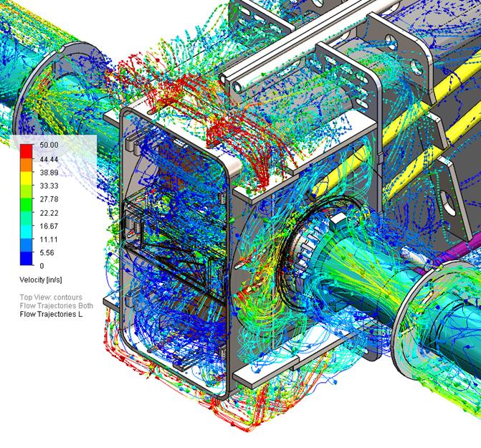Click the 22.22 legend value
The image size is (481, 448).
[x=49, y=213]
